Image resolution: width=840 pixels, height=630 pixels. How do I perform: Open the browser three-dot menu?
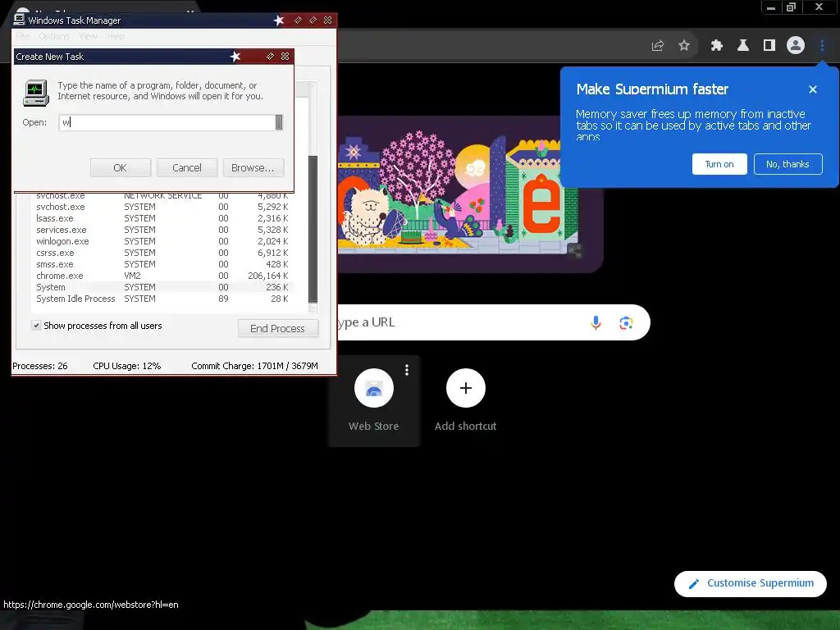(x=822, y=46)
